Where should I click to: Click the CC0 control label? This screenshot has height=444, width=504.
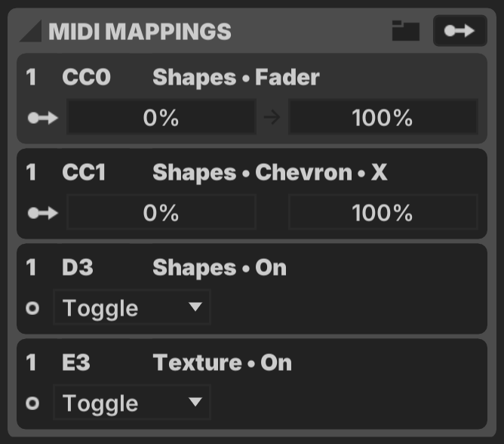pos(86,77)
